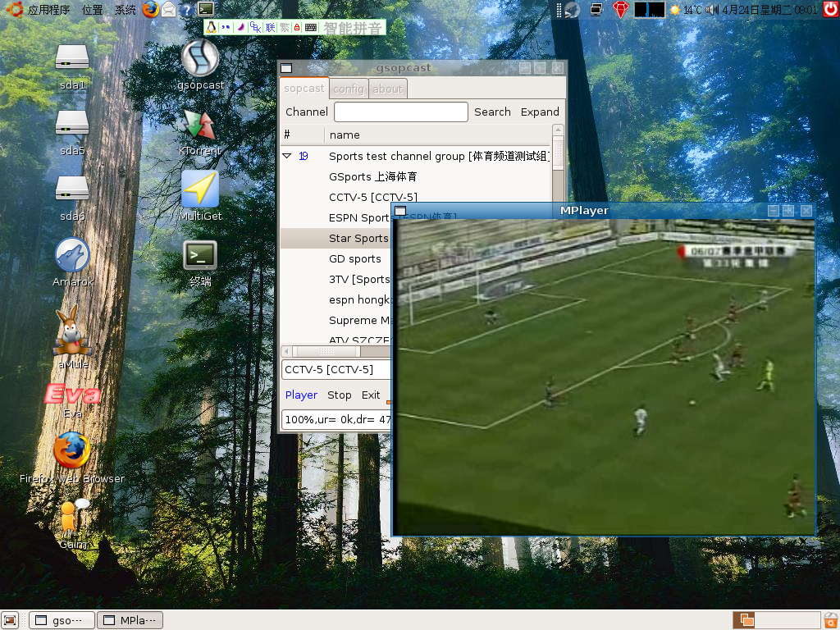
Task: Open the MultiGet desktop icon
Action: point(200,189)
